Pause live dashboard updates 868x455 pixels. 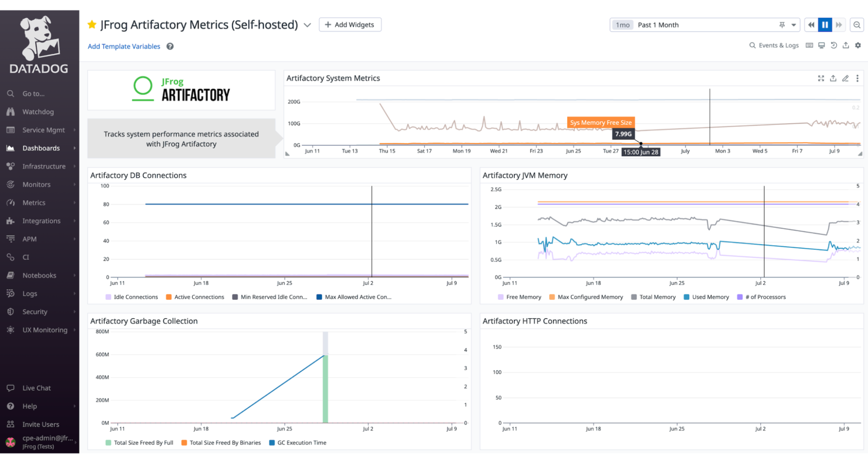pyautogui.click(x=825, y=25)
